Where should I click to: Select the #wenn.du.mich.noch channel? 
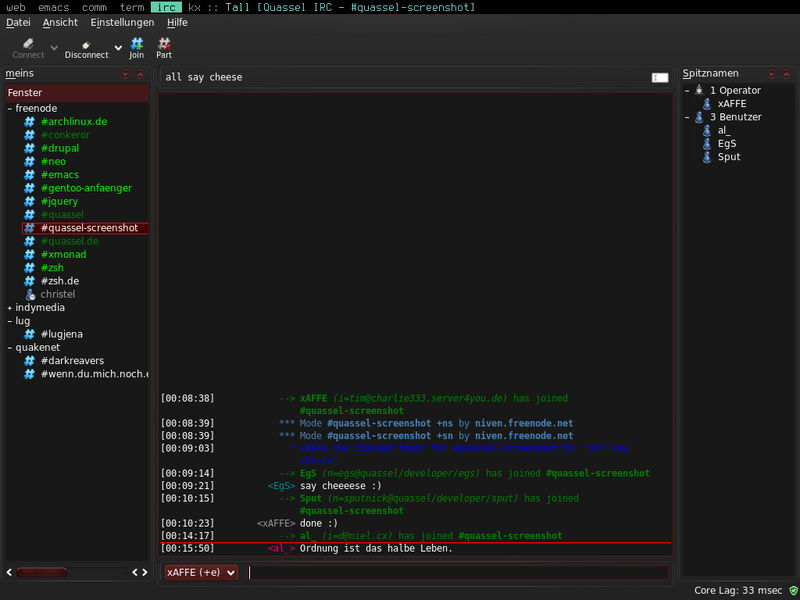(x=95, y=373)
